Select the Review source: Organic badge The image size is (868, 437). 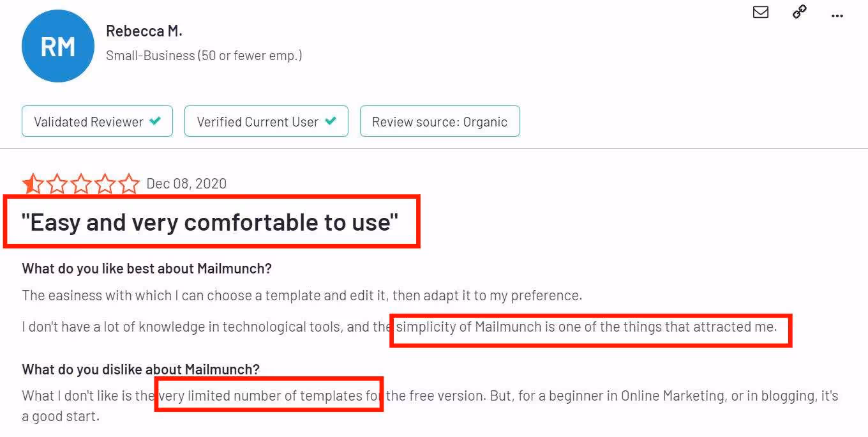pos(440,121)
